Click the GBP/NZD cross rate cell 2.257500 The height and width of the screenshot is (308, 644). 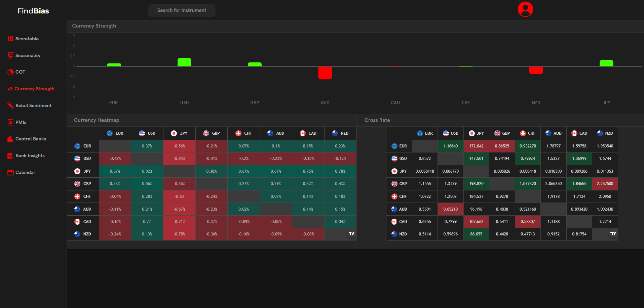tap(605, 184)
